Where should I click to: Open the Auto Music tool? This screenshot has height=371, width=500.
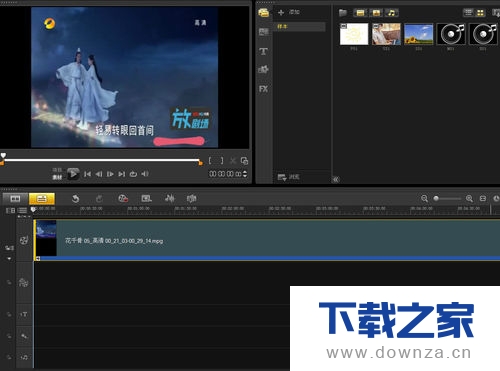coord(191,199)
